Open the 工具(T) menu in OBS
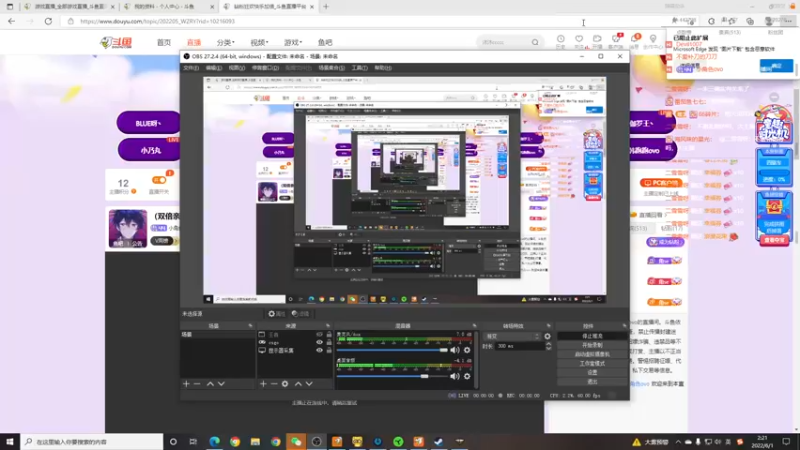This screenshot has width=800, height=450. [359, 68]
